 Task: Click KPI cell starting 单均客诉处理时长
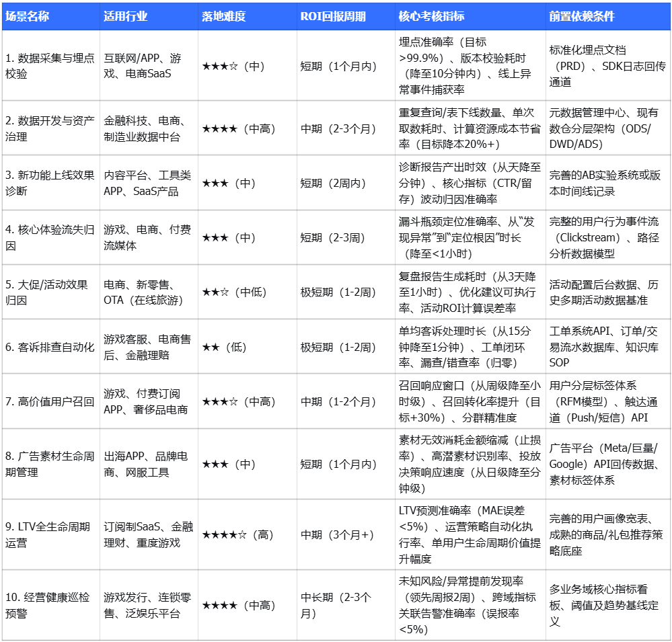(x=471, y=346)
